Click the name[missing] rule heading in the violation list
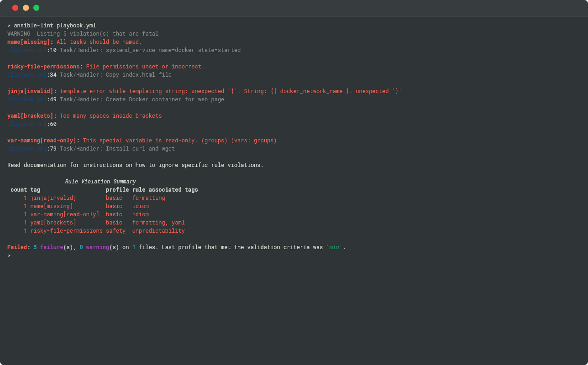This screenshot has width=588, height=365. (x=28, y=42)
